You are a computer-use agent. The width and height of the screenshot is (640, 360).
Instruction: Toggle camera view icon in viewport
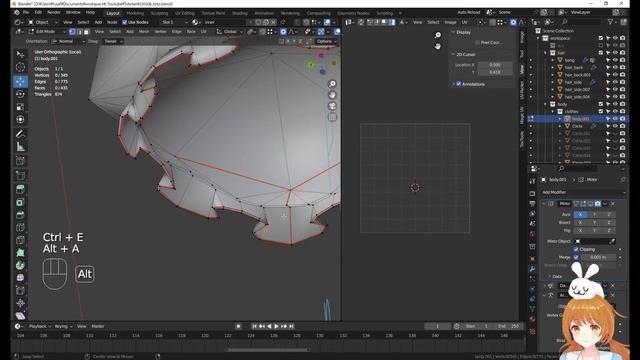click(x=332, y=106)
